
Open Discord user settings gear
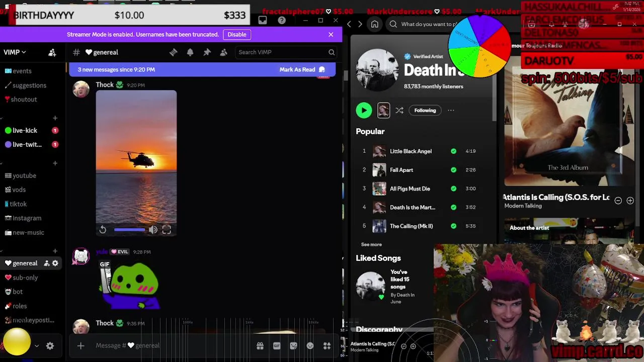50,346
